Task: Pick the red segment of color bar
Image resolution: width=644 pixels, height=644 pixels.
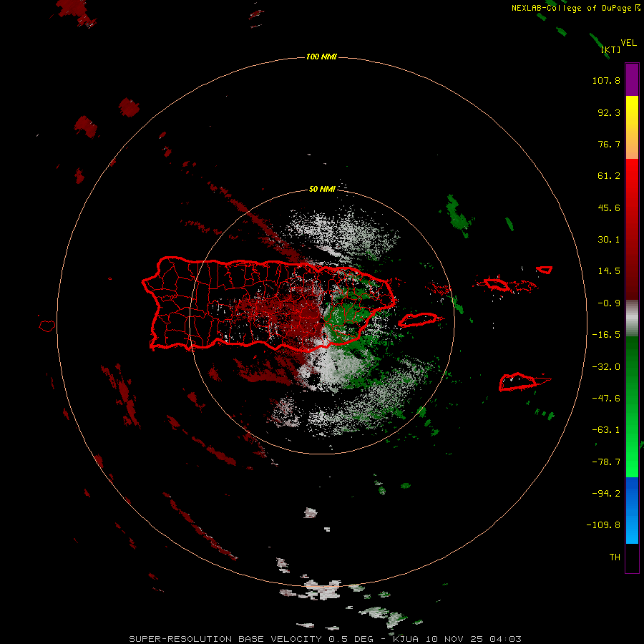Action: pyautogui.click(x=632, y=229)
